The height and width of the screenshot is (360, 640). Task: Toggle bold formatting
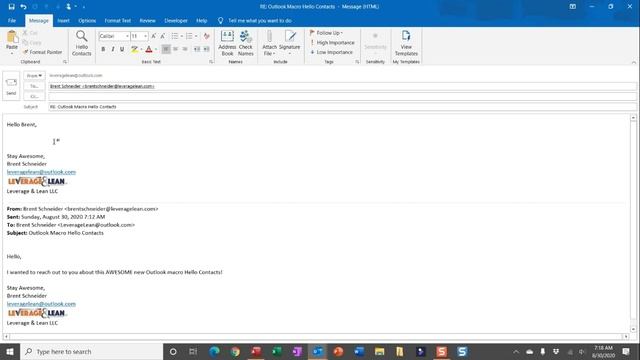(x=103, y=49)
